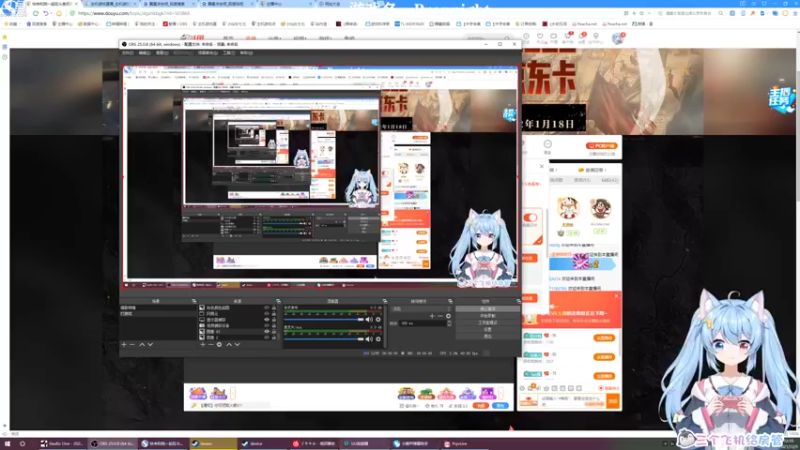The height and width of the screenshot is (450, 800).
Task: Click the Windows Start button
Action: [x=7, y=444]
